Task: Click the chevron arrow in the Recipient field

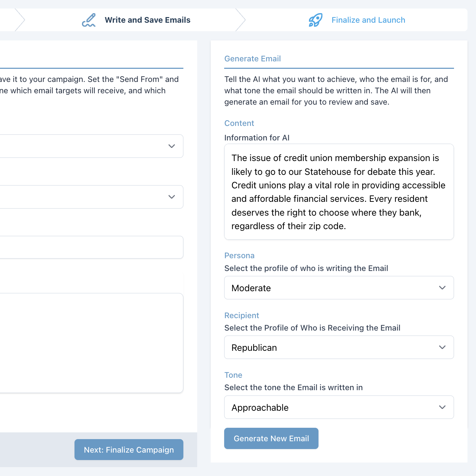Action: 442,347
